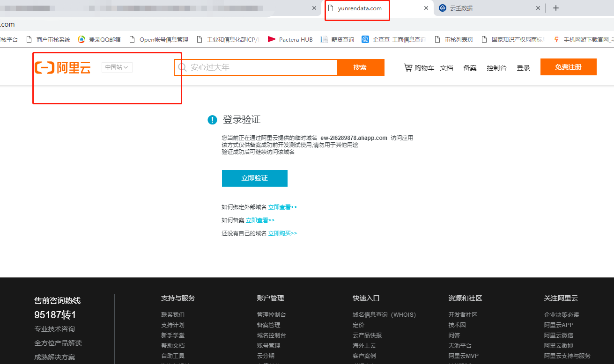Close the yunrendata.com tab
The height and width of the screenshot is (364, 614).
pos(426,8)
